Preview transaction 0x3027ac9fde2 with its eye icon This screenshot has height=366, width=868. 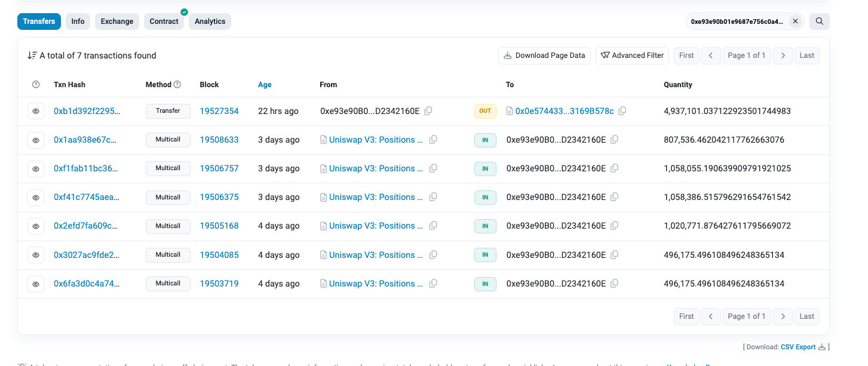pyautogui.click(x=36, y=255)
